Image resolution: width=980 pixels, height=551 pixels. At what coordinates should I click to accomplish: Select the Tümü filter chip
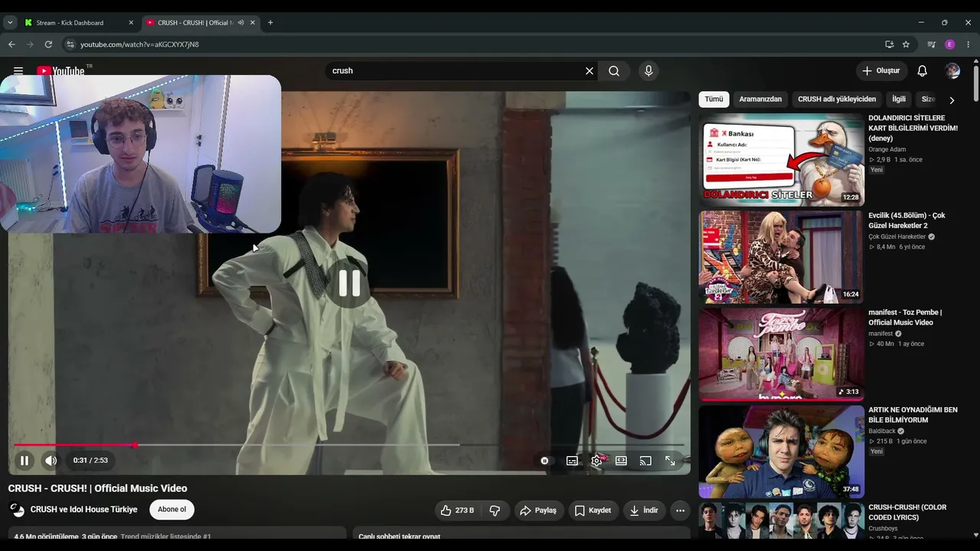(714, 99)
